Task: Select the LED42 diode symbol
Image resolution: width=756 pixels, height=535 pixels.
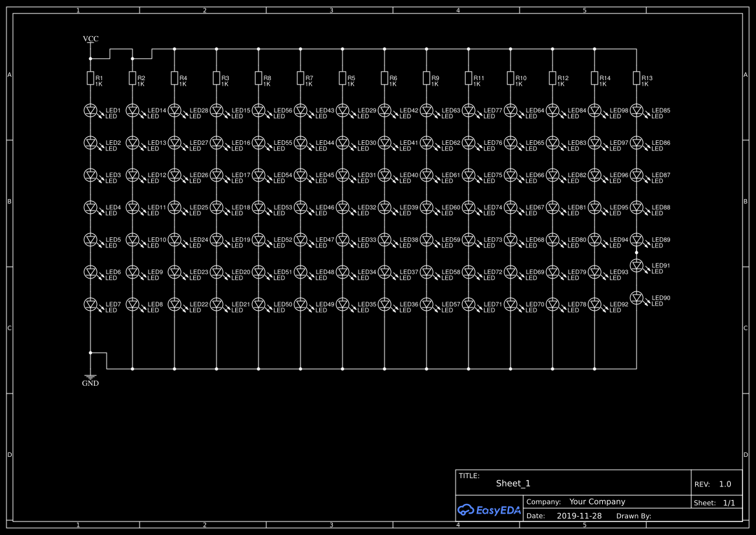Action: (384, 110)
